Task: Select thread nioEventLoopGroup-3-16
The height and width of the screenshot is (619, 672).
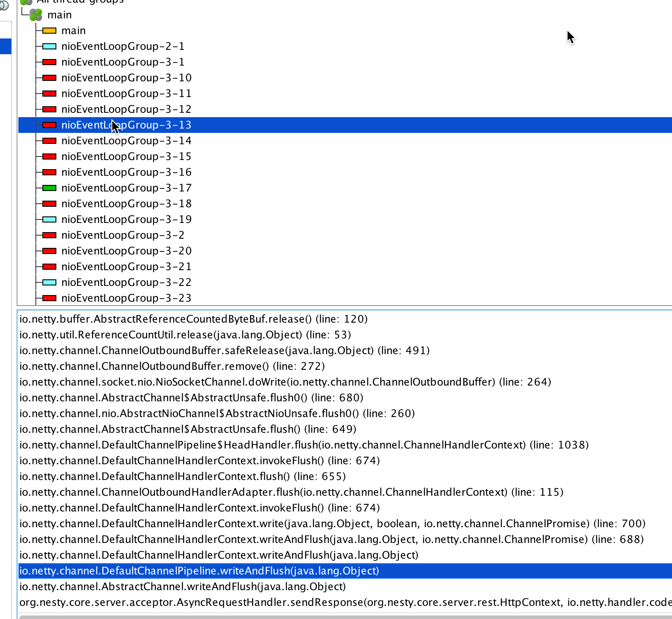Action: (x=126, y=172)
